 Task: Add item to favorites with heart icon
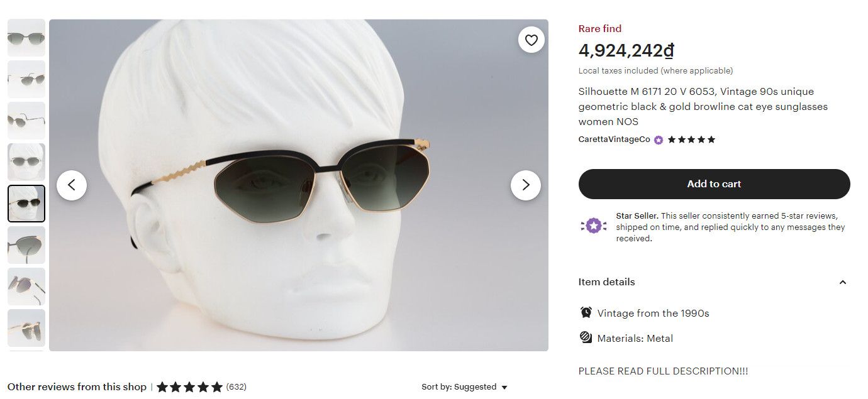tap(531, 40)
